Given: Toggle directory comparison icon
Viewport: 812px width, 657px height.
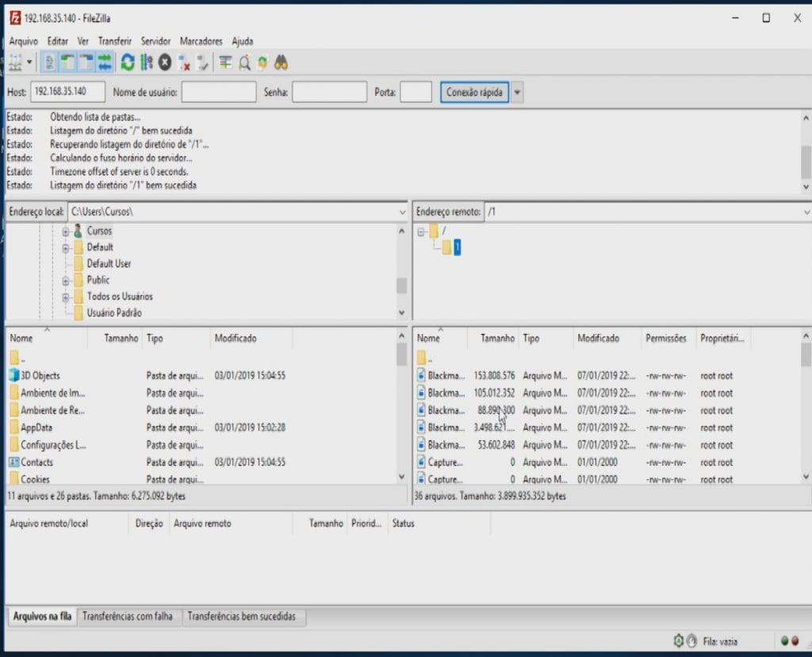Looking at the screenshot, I should point(244,63).
